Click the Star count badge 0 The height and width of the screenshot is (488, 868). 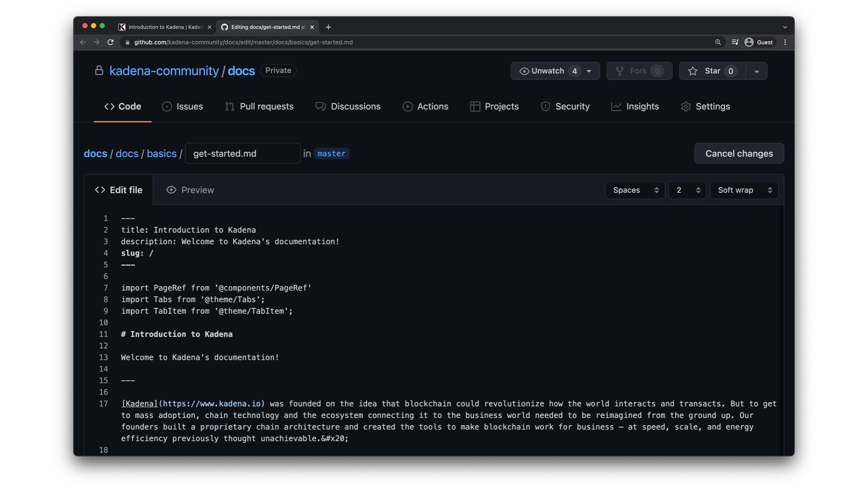tap(731, 71)
